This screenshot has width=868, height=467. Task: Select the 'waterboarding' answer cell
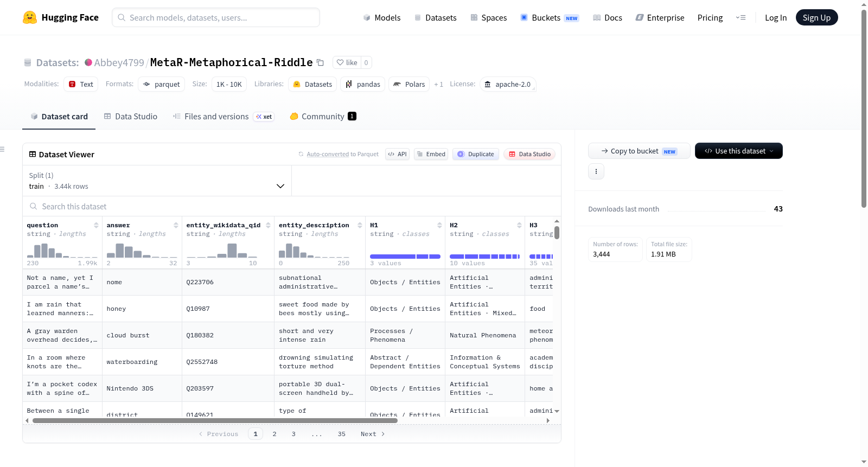coord(142,362)
